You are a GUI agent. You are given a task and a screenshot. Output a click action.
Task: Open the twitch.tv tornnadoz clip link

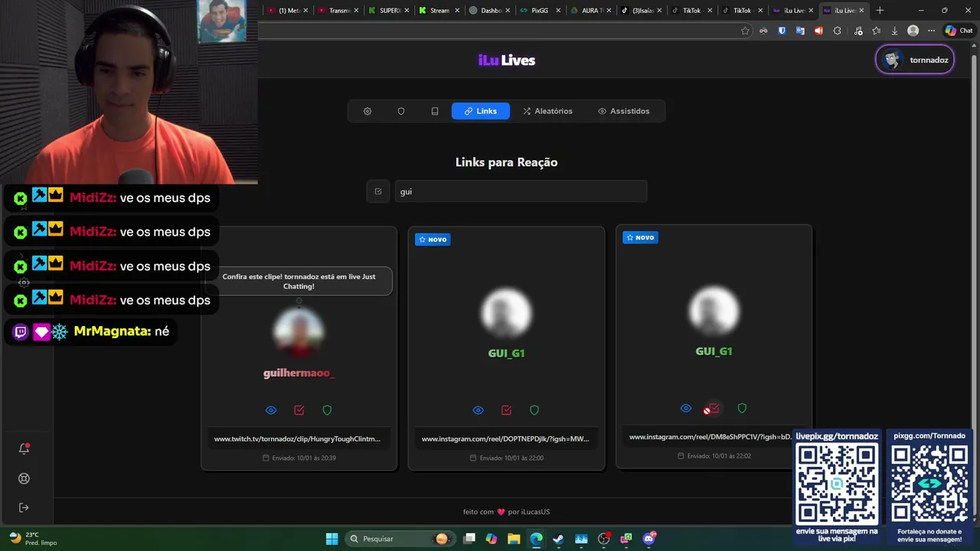click(x=297, y=439)
